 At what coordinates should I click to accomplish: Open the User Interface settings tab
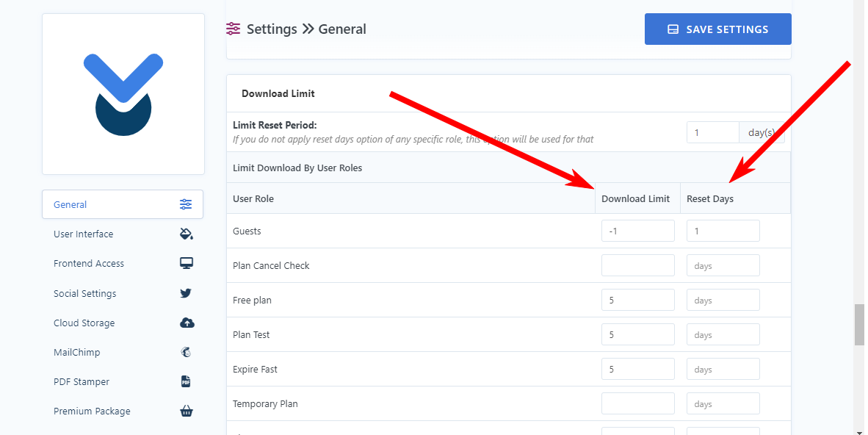coord(123,234)
